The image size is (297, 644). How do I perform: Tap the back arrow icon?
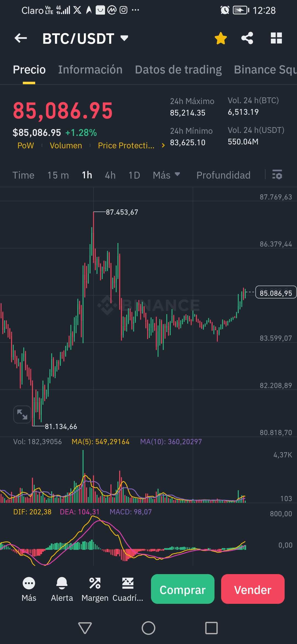(21, 38)
